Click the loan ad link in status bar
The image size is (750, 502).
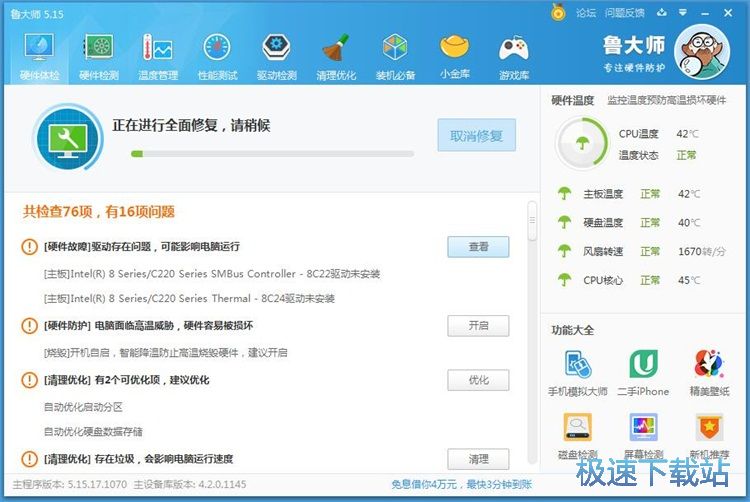(462, 484)
